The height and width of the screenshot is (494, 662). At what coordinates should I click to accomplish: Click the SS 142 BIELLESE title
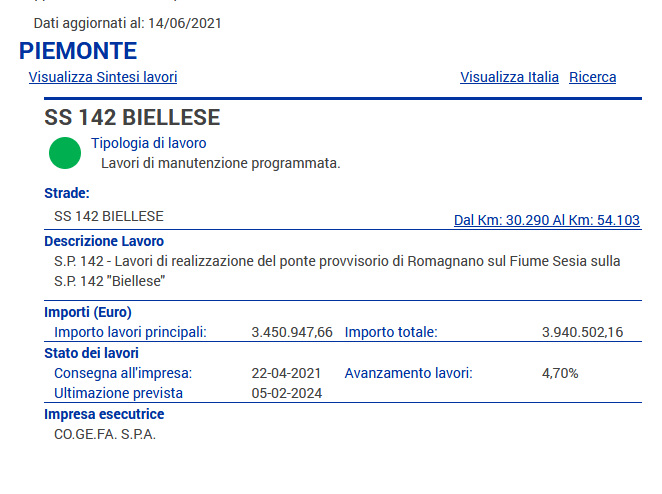pyautogui.click(x=132, y=117)
